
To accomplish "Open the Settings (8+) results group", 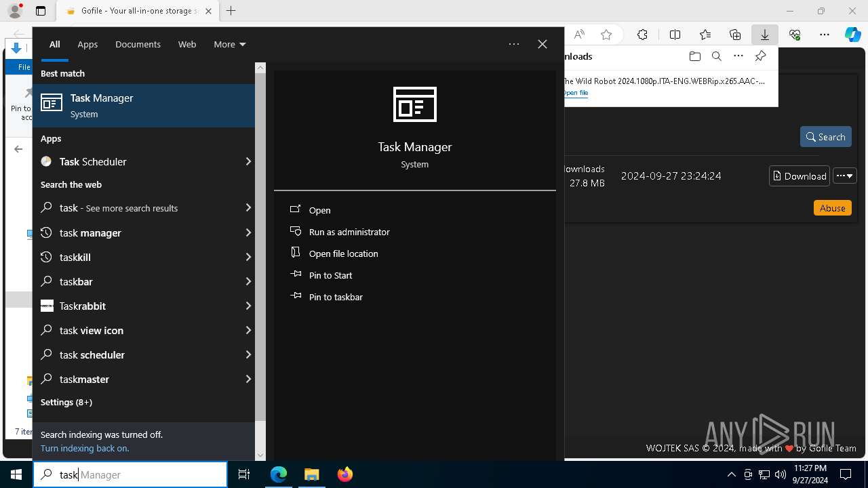I will click(66, 402).
